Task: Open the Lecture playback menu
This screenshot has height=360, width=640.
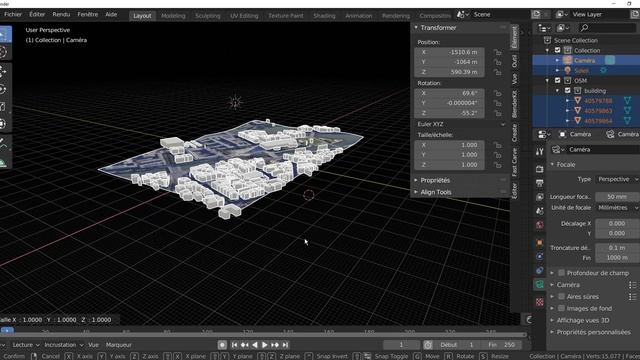Action: coord(26,345)
